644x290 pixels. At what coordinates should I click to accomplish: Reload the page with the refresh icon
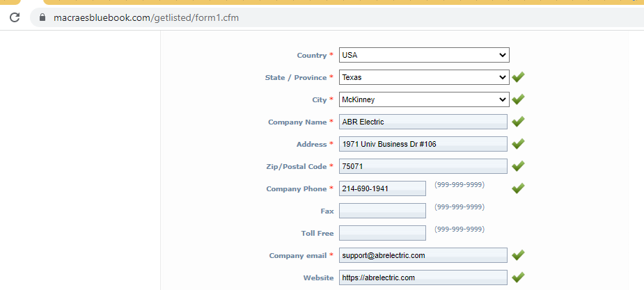(x=15, y=17)
